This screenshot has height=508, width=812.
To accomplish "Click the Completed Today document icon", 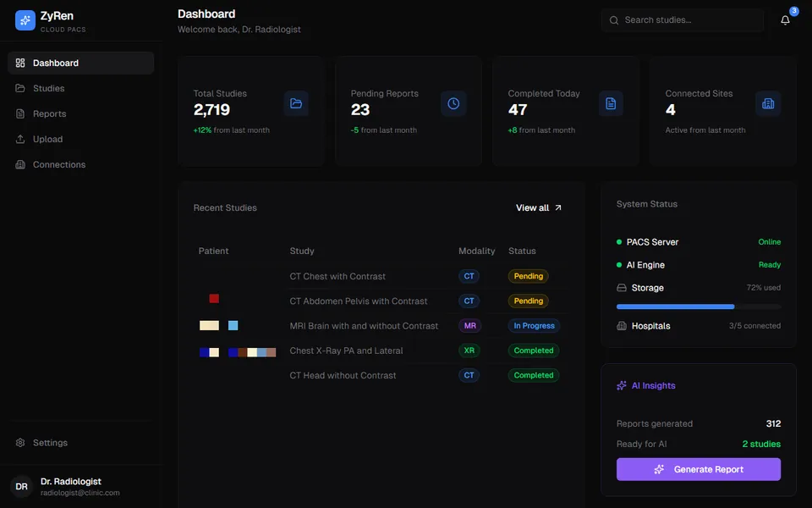I will [x=611, y=103].
